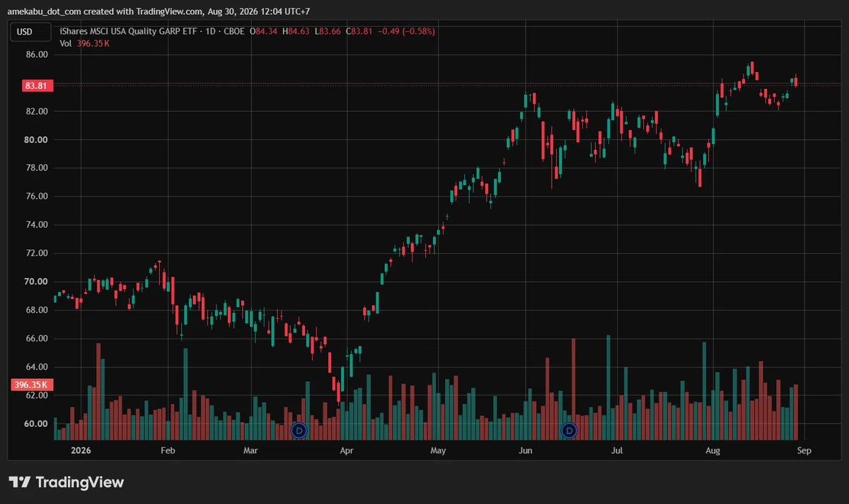Image resolution: width=849 pixels, height=504 pixels.
Task: Click the 78.00 price axis label
Action: pos(37,168)
